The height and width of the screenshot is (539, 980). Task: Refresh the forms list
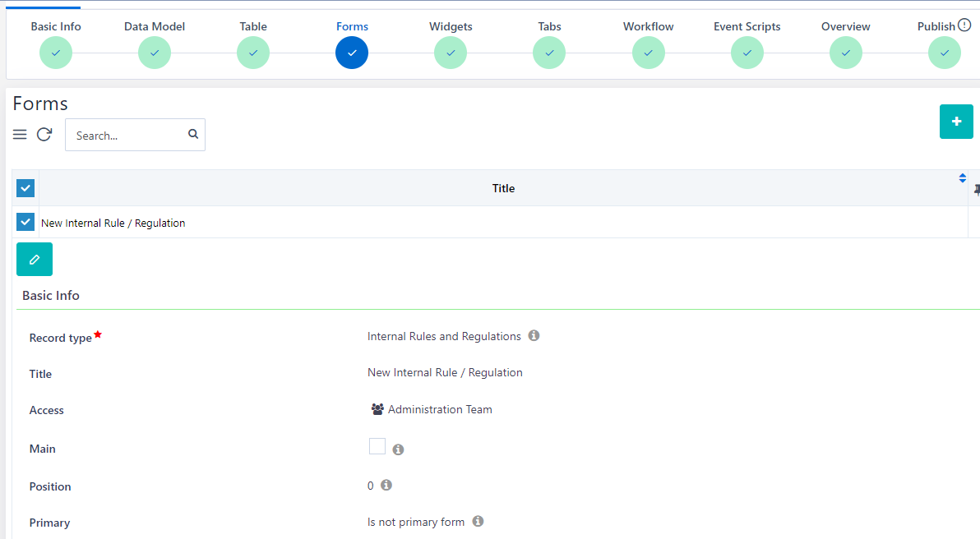point(44,135)
